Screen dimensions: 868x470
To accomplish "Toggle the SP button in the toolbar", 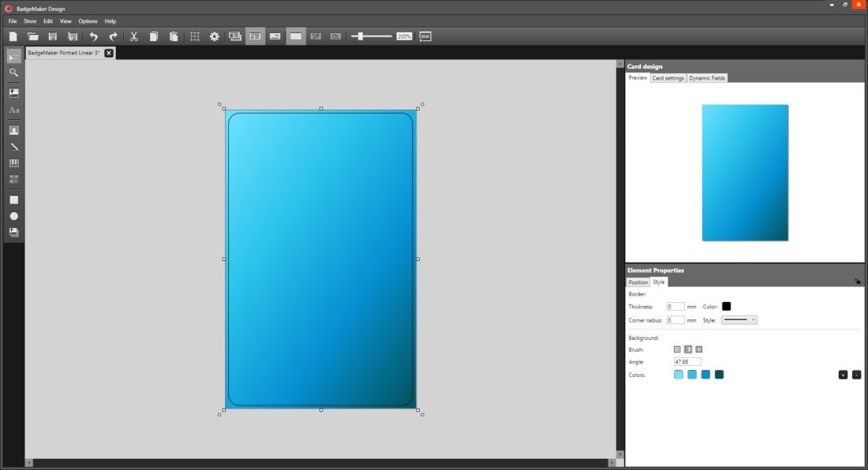I will pyautogui.click(x=316, y=36).
